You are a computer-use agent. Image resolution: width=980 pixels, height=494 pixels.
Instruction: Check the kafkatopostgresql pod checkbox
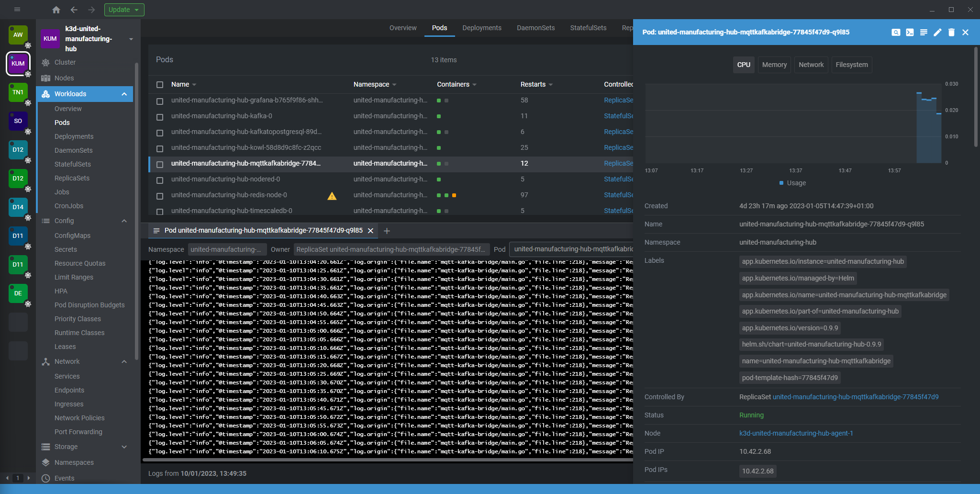click(160, 133)
